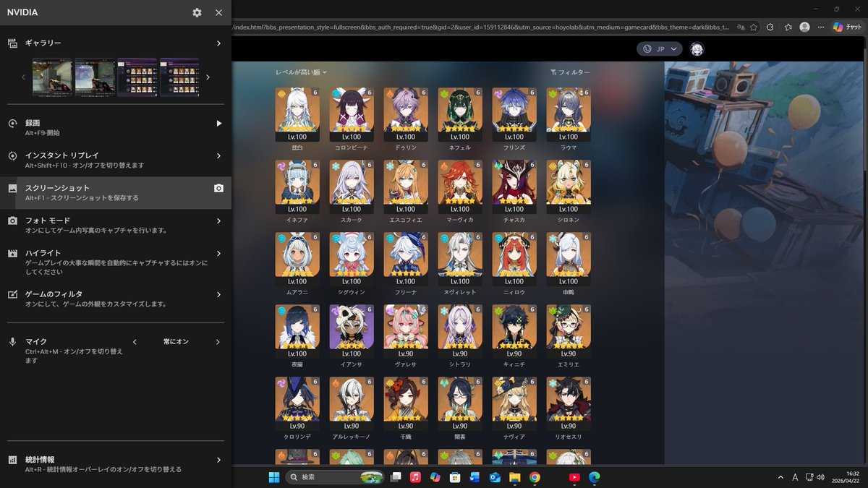
Task: Open the ヴァレサ character card
Action: pos(406,333)
